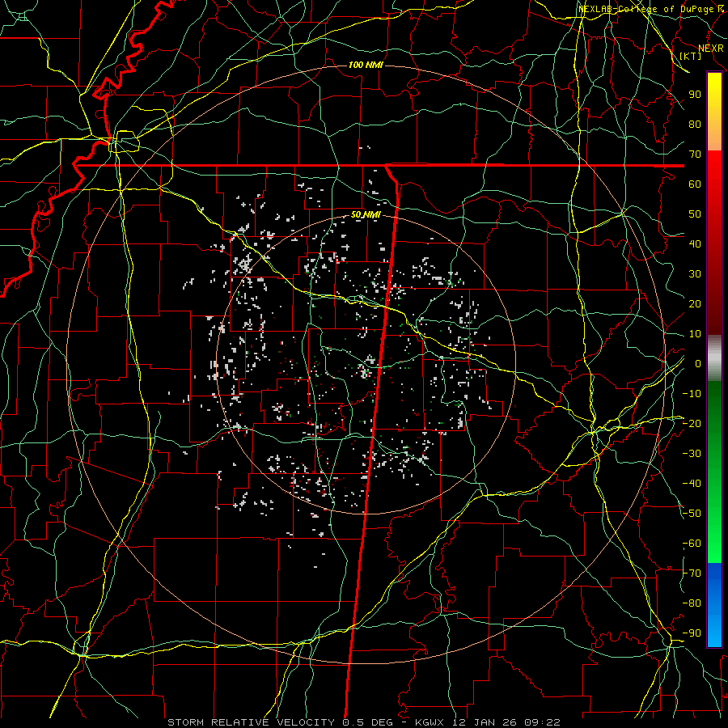
Task: Click the 10 label on velocity scale
Action: [x=695, y=334]
